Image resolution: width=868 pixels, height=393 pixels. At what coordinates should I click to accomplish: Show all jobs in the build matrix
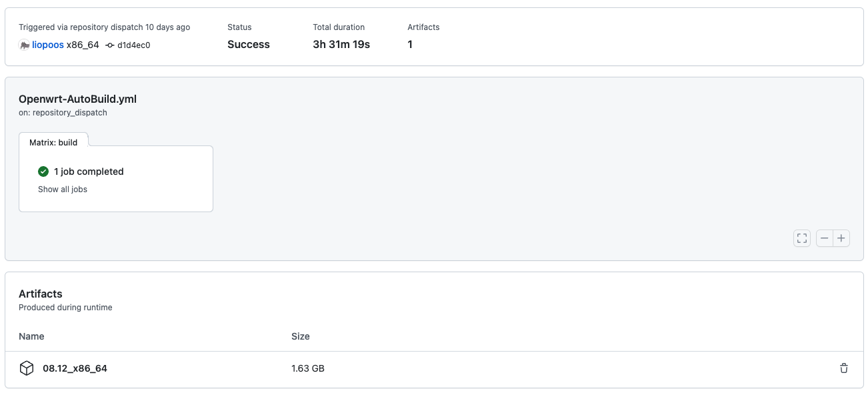pos(62,189)
